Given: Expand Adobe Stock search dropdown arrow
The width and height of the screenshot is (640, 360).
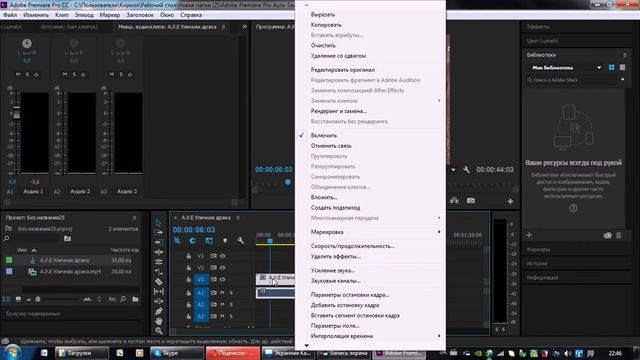Looking at the screenshot, I should 622,80.
